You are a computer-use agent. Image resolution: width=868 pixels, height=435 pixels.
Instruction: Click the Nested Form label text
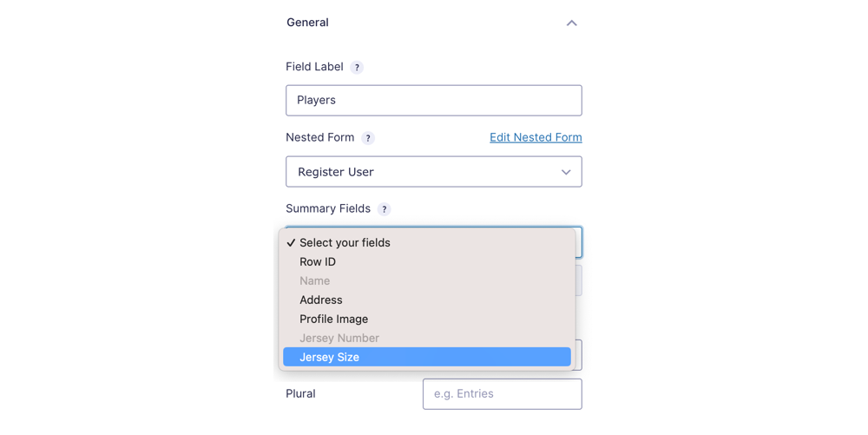(x=320, y=137)
